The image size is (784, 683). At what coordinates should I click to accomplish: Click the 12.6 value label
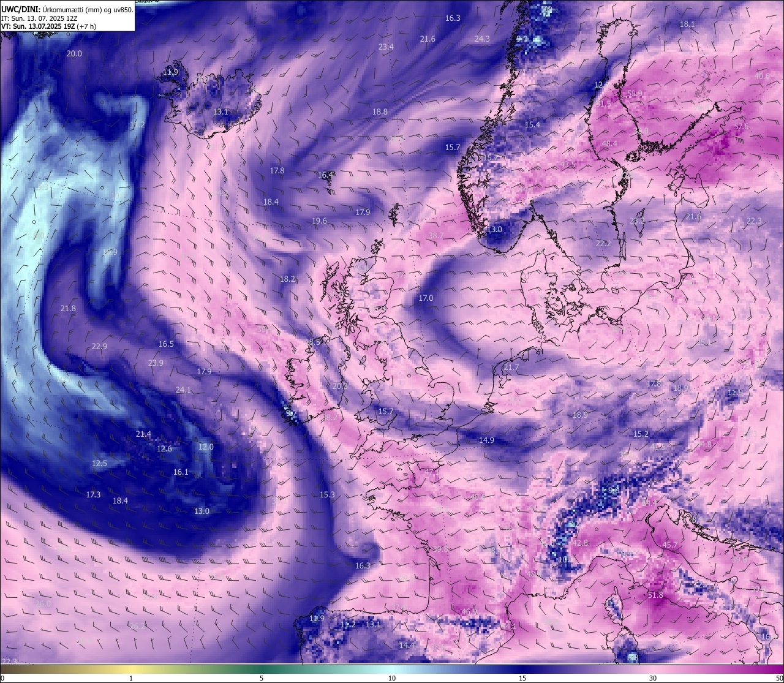(164, 449)
